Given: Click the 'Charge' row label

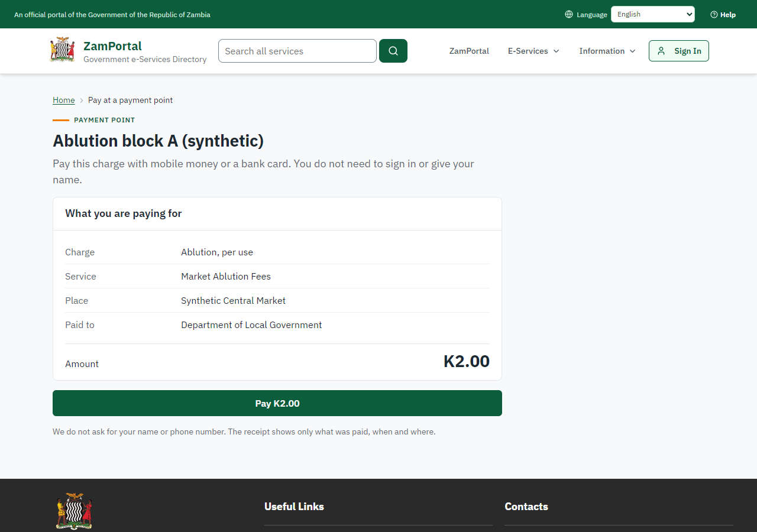Looking at the screenshot, I should tap(80, 252).
